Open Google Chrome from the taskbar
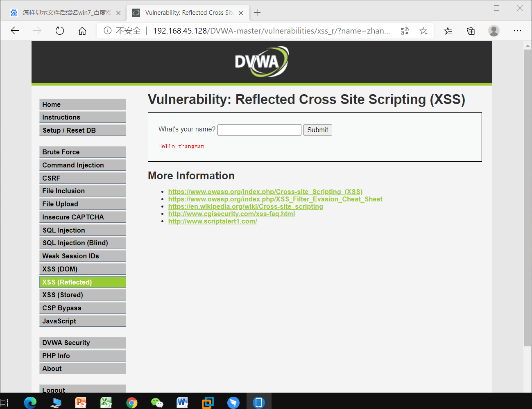 pyautogui.click(x=131, y=403)
